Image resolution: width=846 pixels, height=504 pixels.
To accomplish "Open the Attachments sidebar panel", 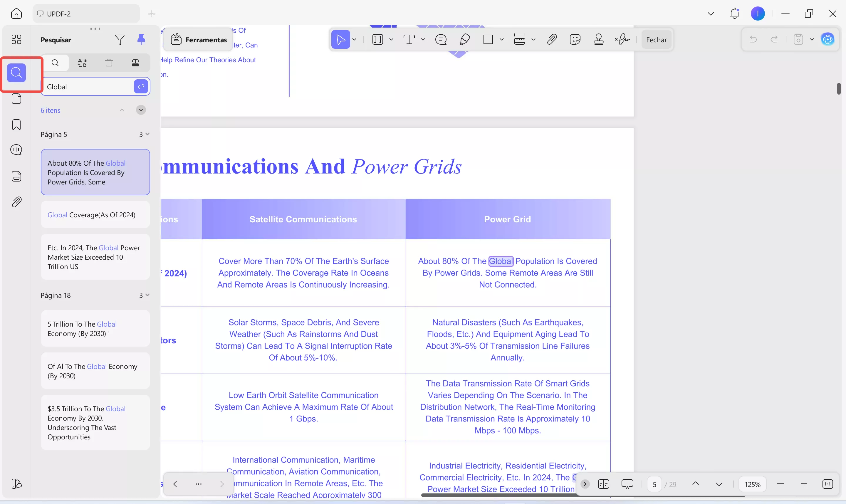I will (x=16, y=202).
